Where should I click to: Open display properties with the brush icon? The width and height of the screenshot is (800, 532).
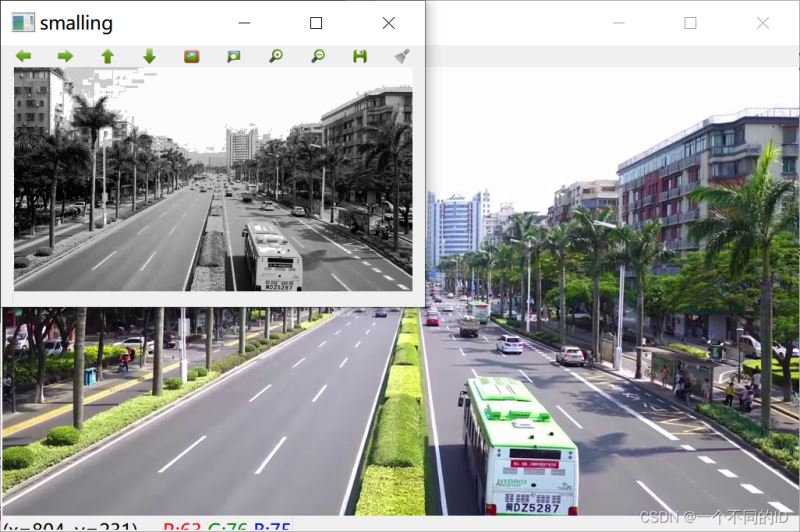(x=401, y=56)
